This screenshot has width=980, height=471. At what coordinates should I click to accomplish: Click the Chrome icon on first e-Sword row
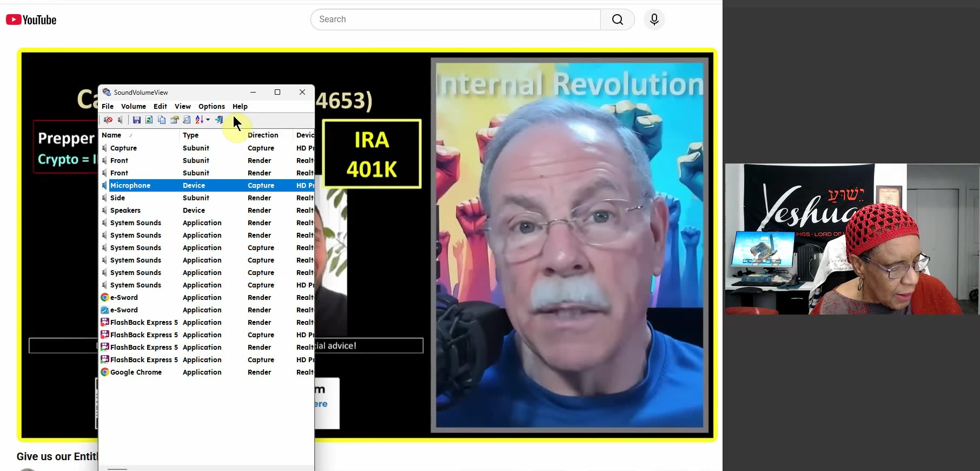[105, 297]
